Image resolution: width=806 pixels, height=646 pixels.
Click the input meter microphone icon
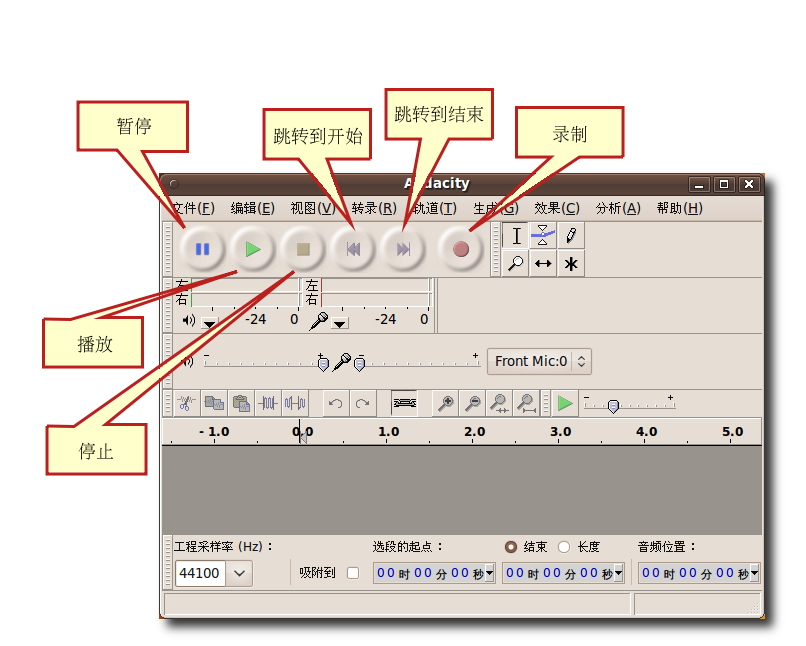tap(319, 321)
